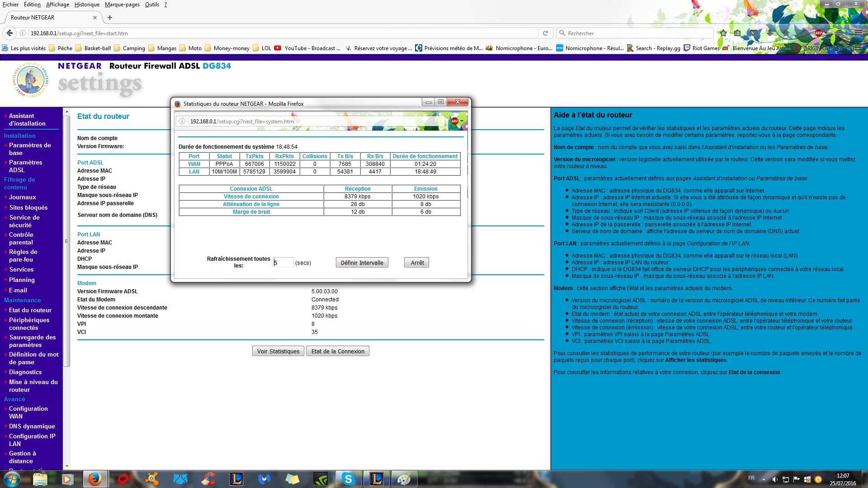
Task: Open the Marque-pages menu
Action: [x=122, y=5]
